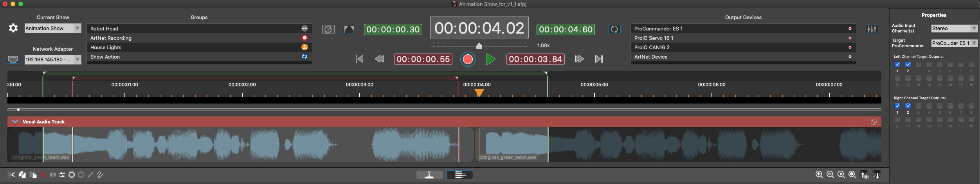The image size is (980, 184).
Task: Uncheck Left Channel output 1
Action: pyautogui.click(x=897, y=64)
